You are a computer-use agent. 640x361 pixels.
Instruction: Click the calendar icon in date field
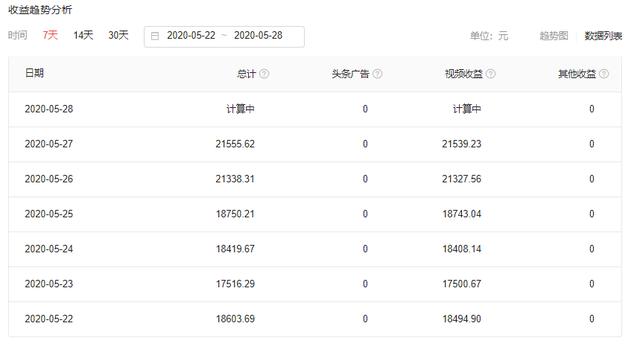click(155, 36)
